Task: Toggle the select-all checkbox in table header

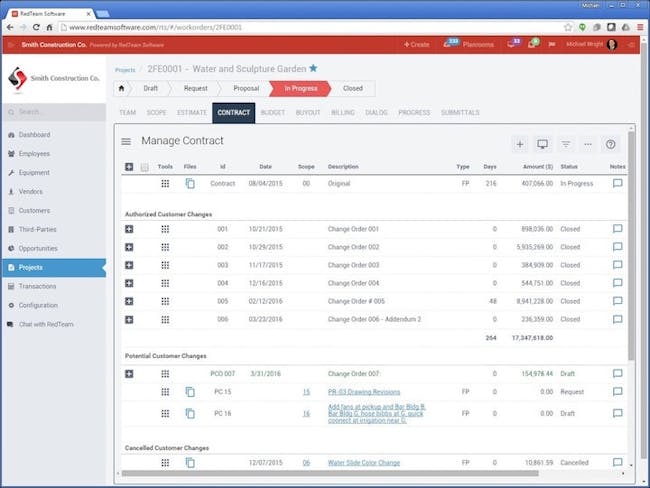Action: coord(145,167)
